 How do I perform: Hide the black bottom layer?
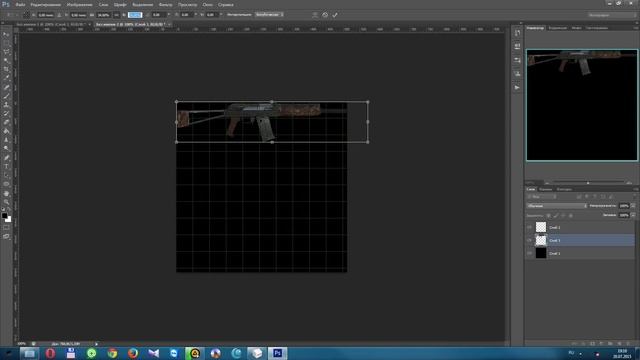tap(529, 253)
